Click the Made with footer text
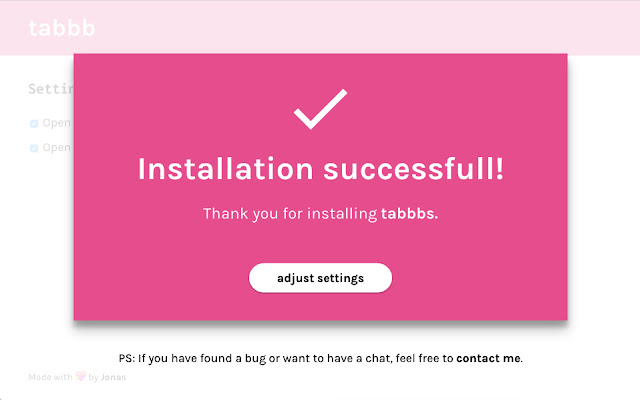The height and width of the screenshot is (400, 640). point(50,378)
